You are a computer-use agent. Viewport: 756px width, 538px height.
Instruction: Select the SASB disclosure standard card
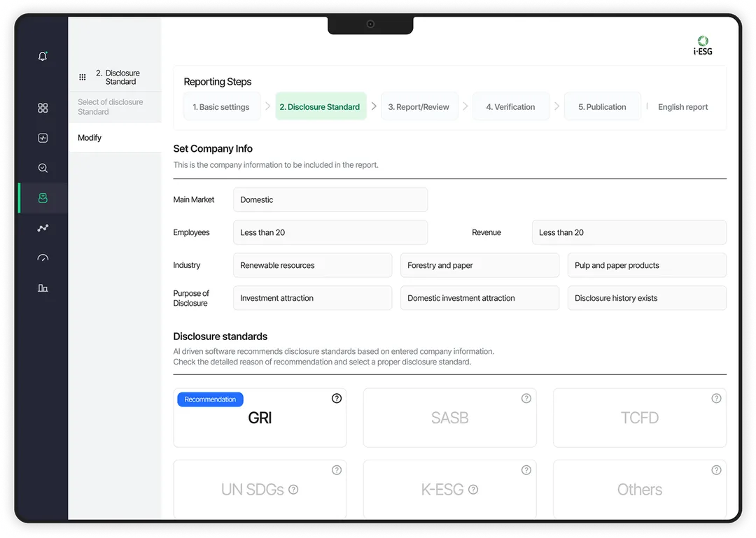450,418
